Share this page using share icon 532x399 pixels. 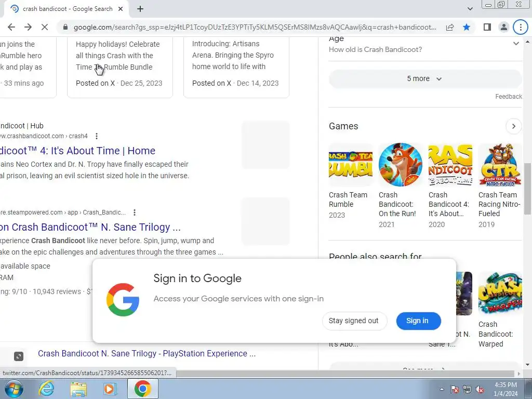click(450, 27)
